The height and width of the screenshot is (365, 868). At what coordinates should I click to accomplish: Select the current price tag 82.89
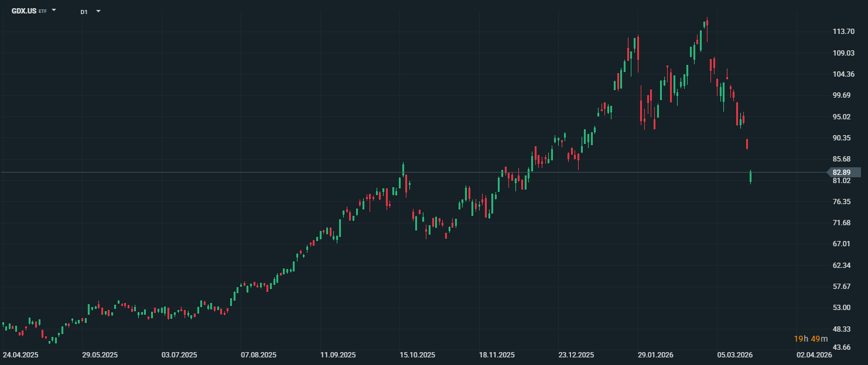pyautogui.click(x=841, y=172)
